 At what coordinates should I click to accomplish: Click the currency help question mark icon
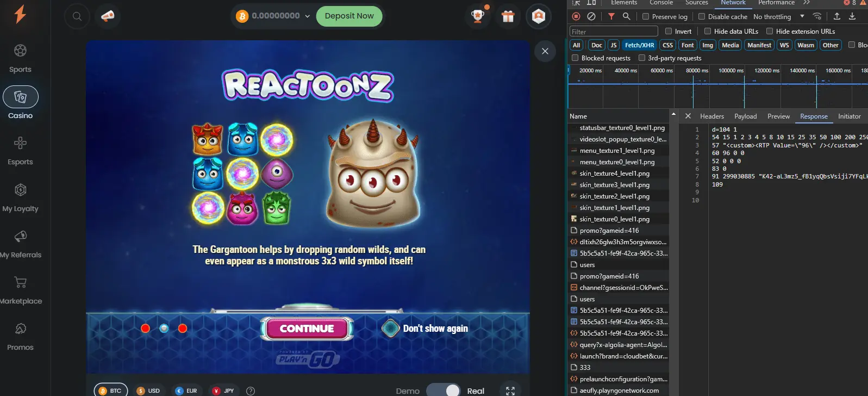click(x=251, y=391)
